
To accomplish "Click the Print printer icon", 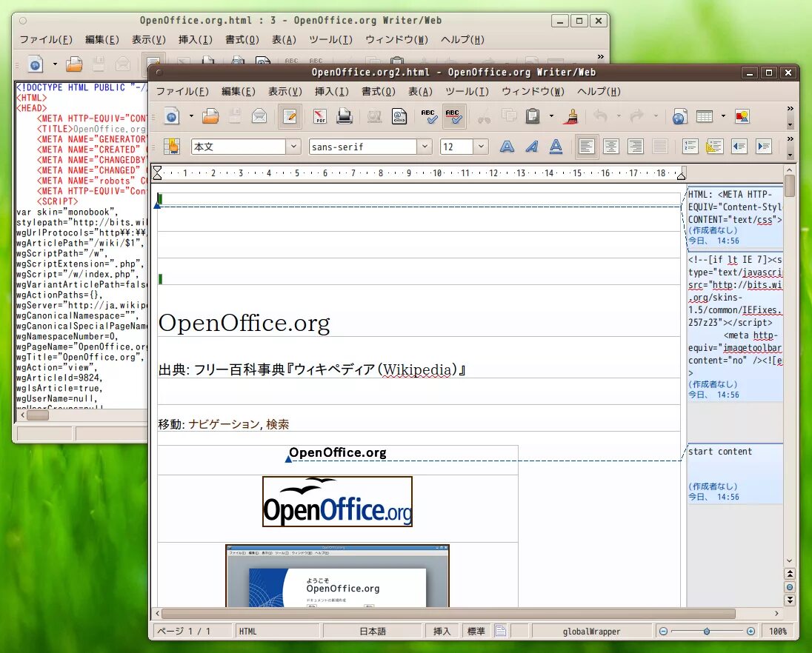I will tap(345, 116).
